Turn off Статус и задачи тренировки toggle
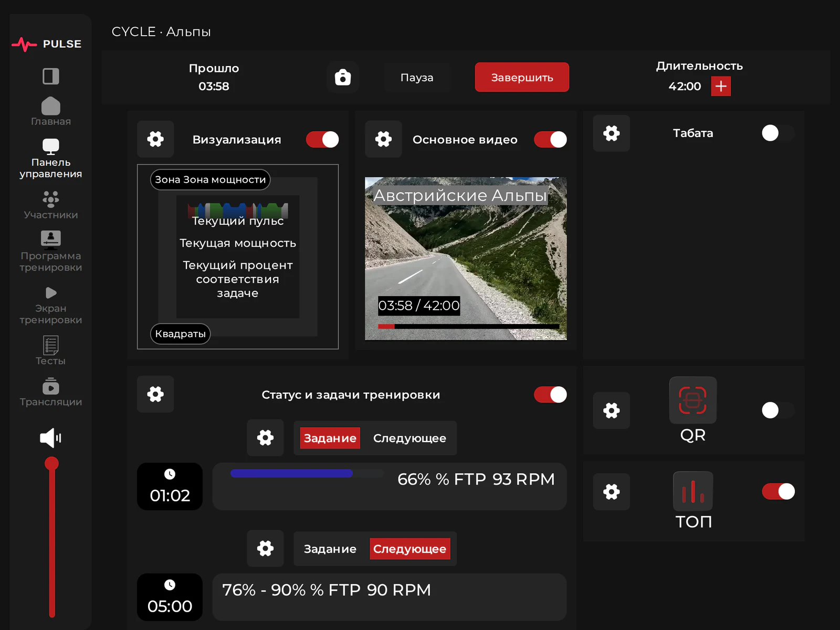The height and width of the screenshot is (630, 840). coord(550,395)
